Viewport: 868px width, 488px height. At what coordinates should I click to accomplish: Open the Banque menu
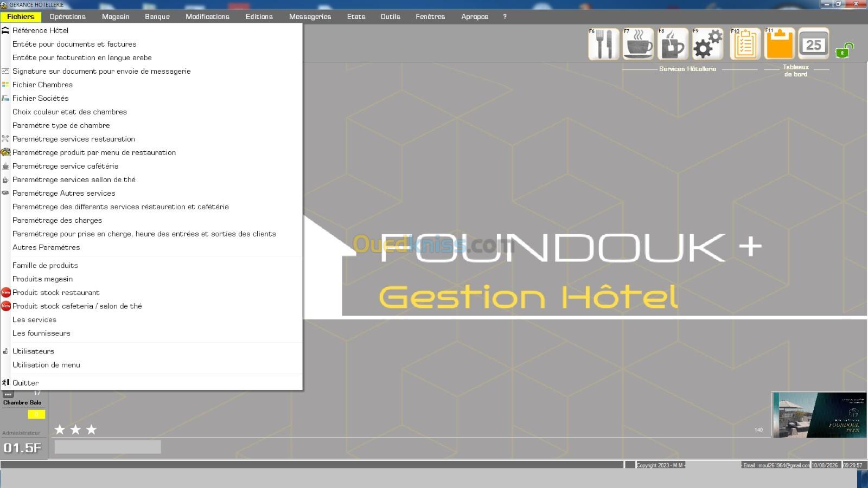click(x=157, y=17)
